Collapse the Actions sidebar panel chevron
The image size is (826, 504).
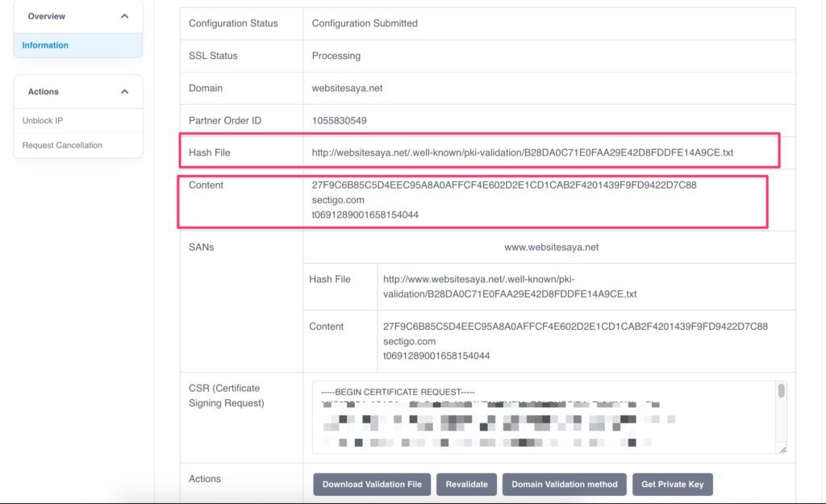pyautogui.click(x=124, y=92)
